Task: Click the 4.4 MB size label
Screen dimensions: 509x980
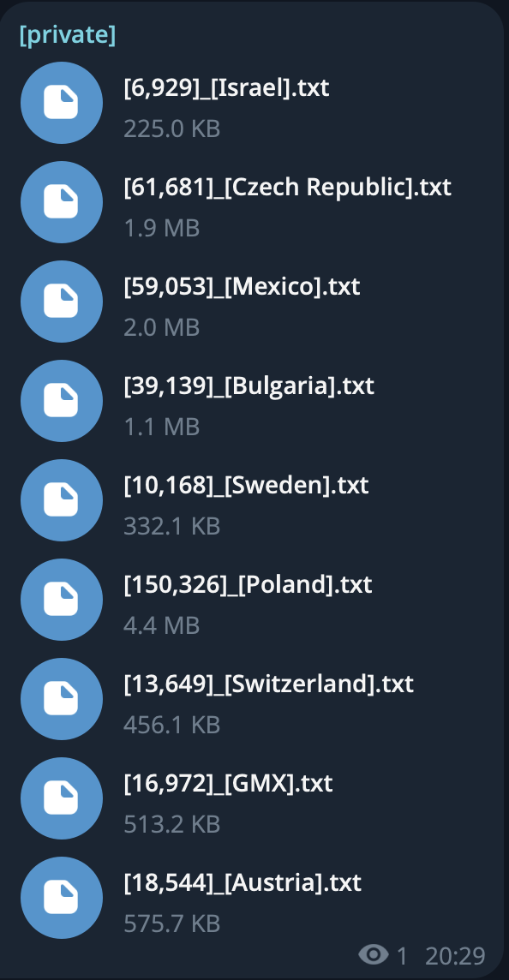Action: click(161, 625)
